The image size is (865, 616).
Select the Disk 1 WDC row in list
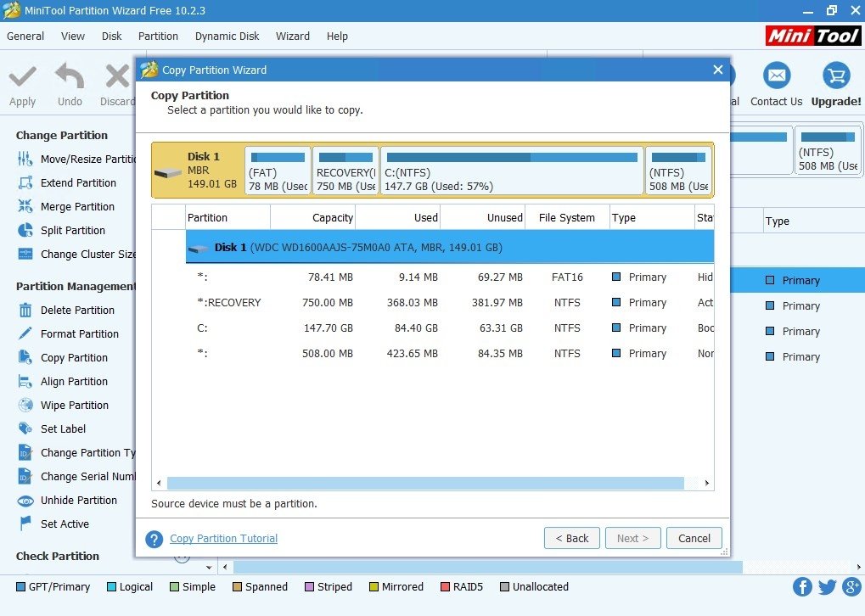(x=450, y=247)
